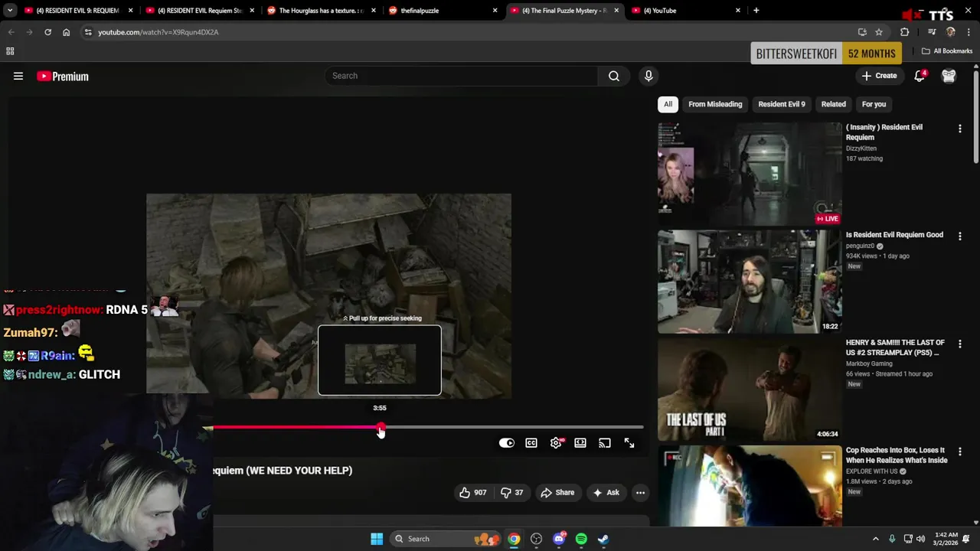Open the Chrome apps grid icon

[10, 51]
